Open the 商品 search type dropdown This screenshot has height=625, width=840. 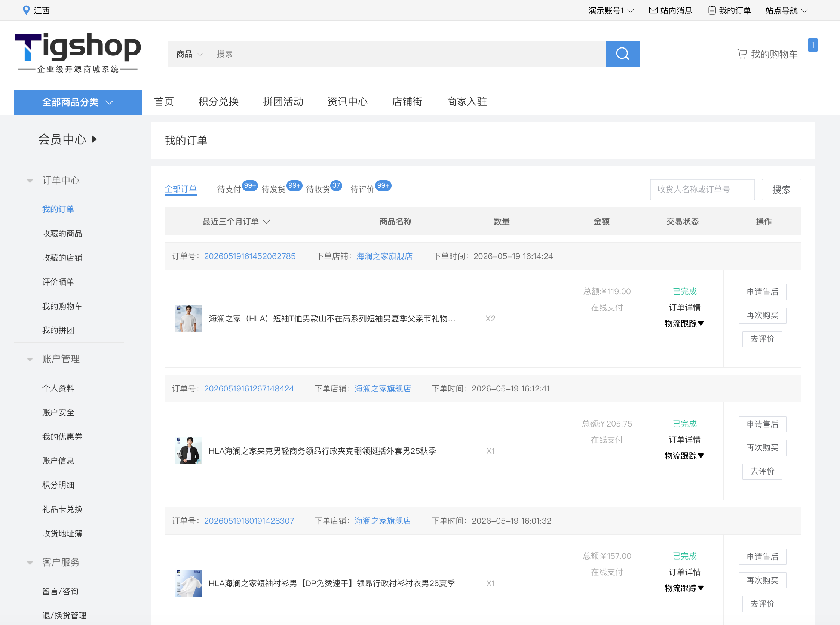(190, 54)
